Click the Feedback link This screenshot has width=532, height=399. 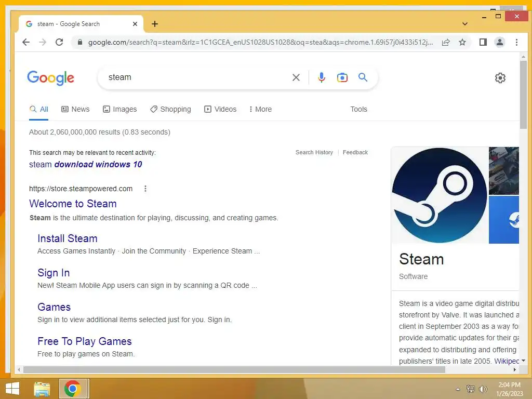[x=355, y=152]
